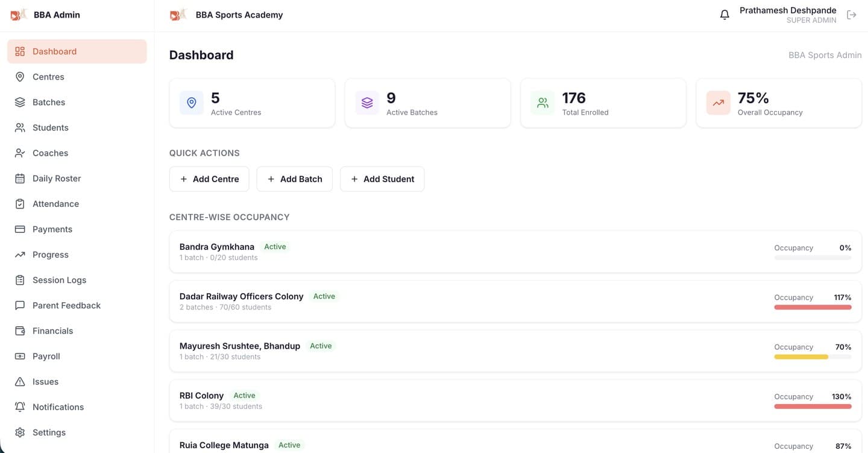Go to Payments section

tap(77, 229)
